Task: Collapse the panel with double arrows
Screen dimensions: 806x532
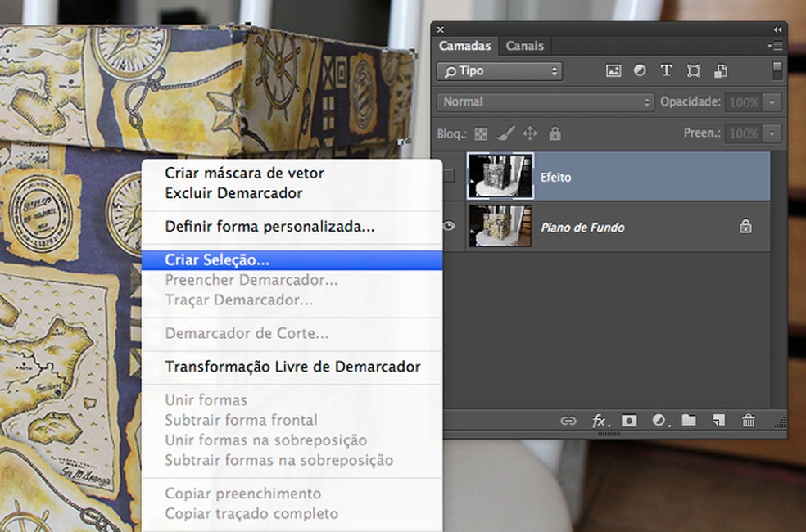Action: [x=777, y=29]
